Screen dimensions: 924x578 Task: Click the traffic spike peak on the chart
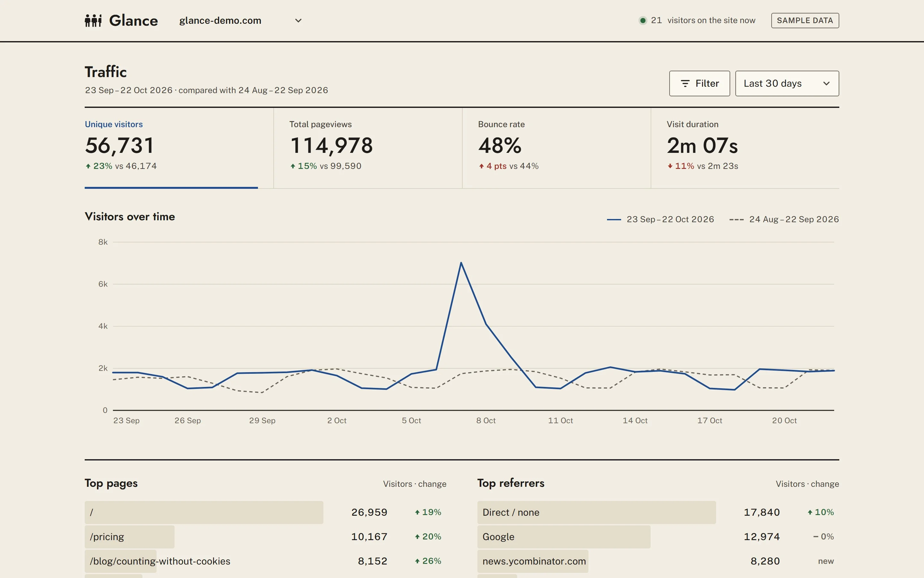coord(461,263)
